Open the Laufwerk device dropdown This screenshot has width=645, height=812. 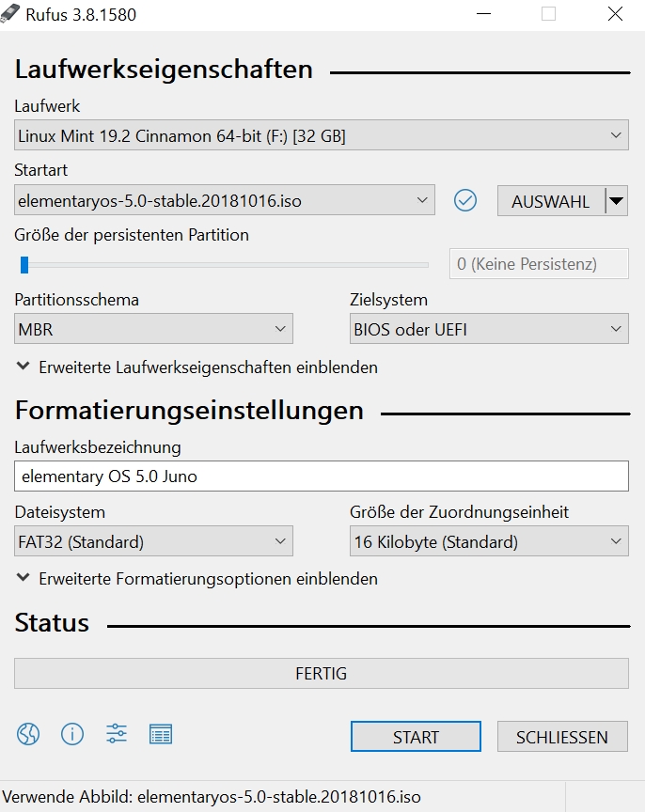tap(322, 135)
